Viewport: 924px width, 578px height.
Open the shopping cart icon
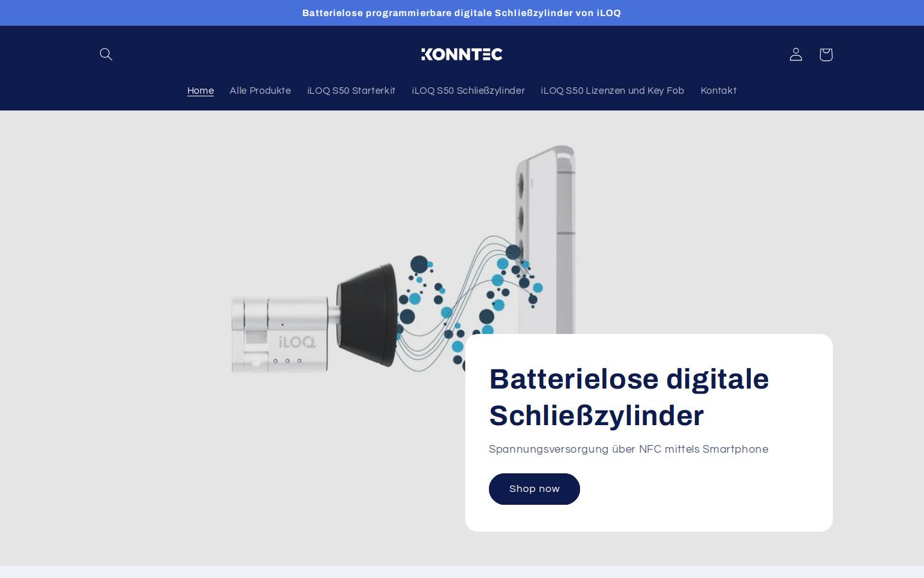click(826, 55)
